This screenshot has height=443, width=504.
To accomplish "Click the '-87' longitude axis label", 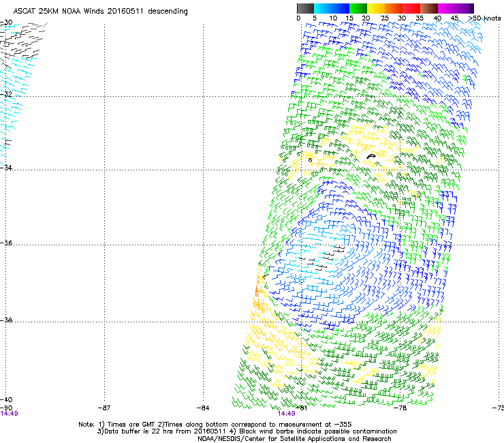I will click(104, 408).
